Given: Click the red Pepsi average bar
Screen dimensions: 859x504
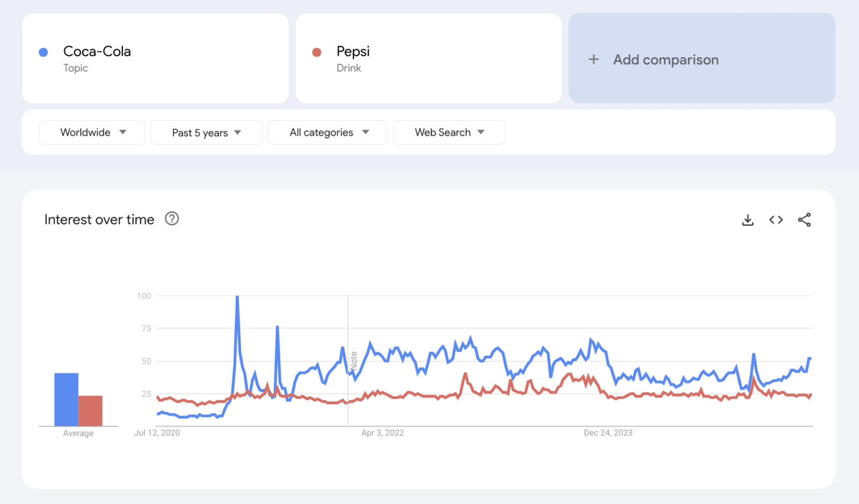Looking at the screenshot, I should 90,411.
